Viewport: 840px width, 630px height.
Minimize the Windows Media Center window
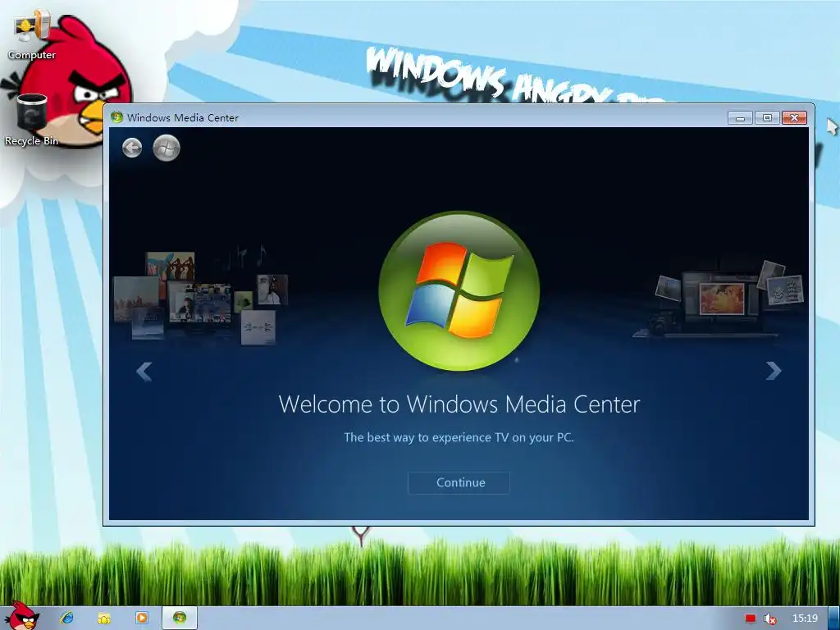click(741, 118)
